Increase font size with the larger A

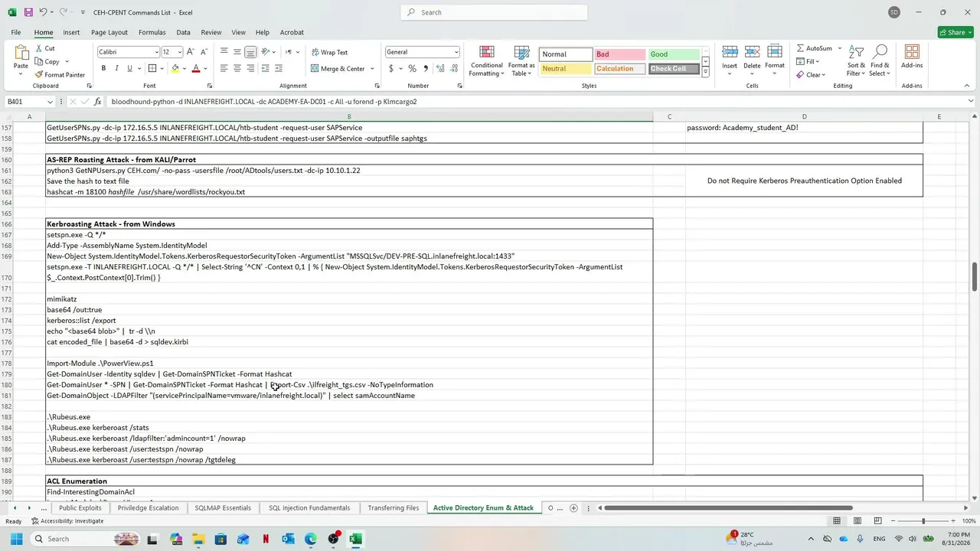click(191, 52)
